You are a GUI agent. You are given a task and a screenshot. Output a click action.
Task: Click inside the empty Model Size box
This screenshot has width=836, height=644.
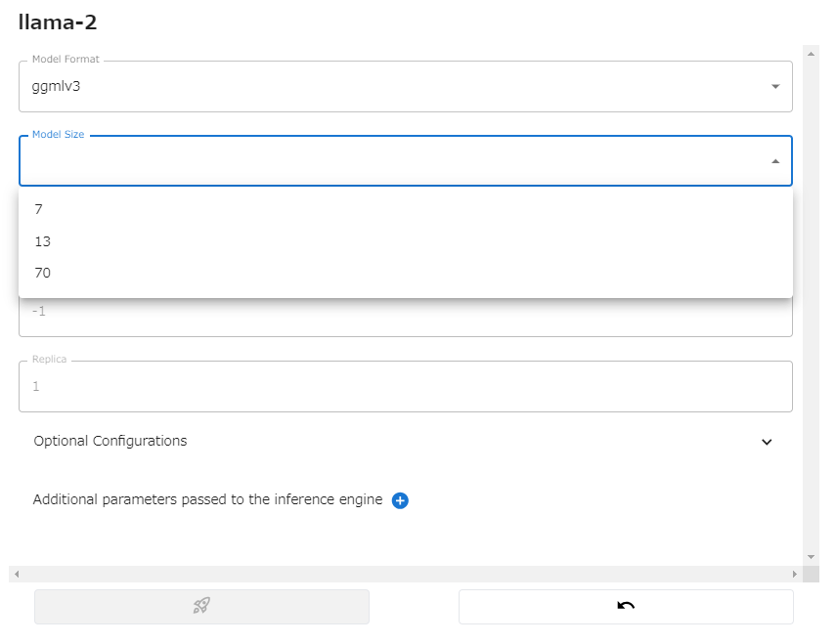pos(395,161)
